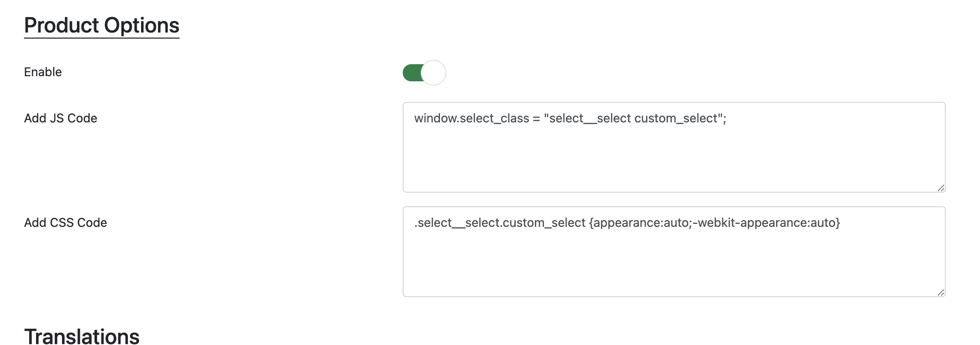This screenshot has height=345, width=980.
Task: Place cursor after the JS code semicolon
Action: pyautogui.click(x=727, y=118)
